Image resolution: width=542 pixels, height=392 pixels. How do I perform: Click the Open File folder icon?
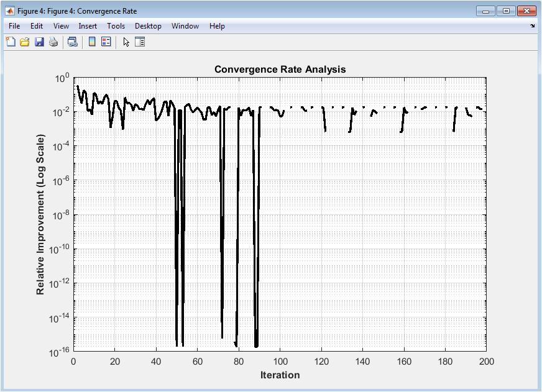coord(25,42)
